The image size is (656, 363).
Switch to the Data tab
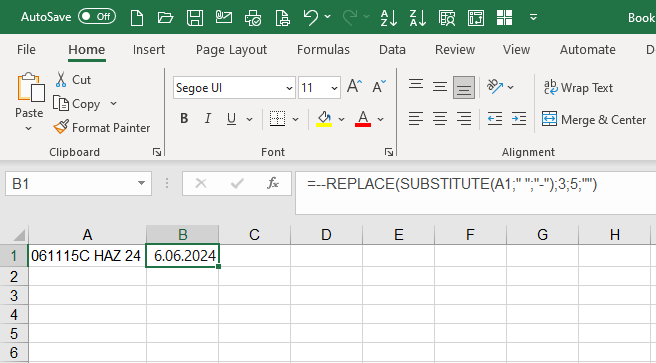(x=392, y=49)
